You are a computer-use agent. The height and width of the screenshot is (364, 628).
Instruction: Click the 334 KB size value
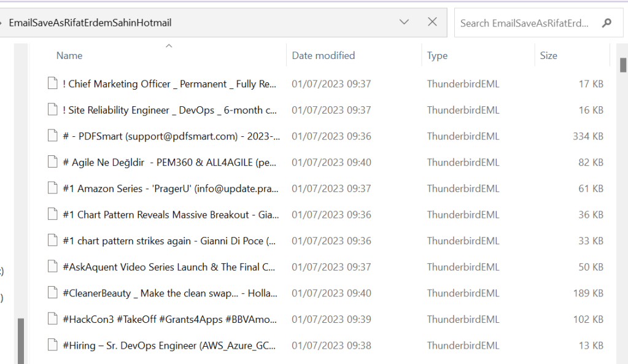point(587,136)
